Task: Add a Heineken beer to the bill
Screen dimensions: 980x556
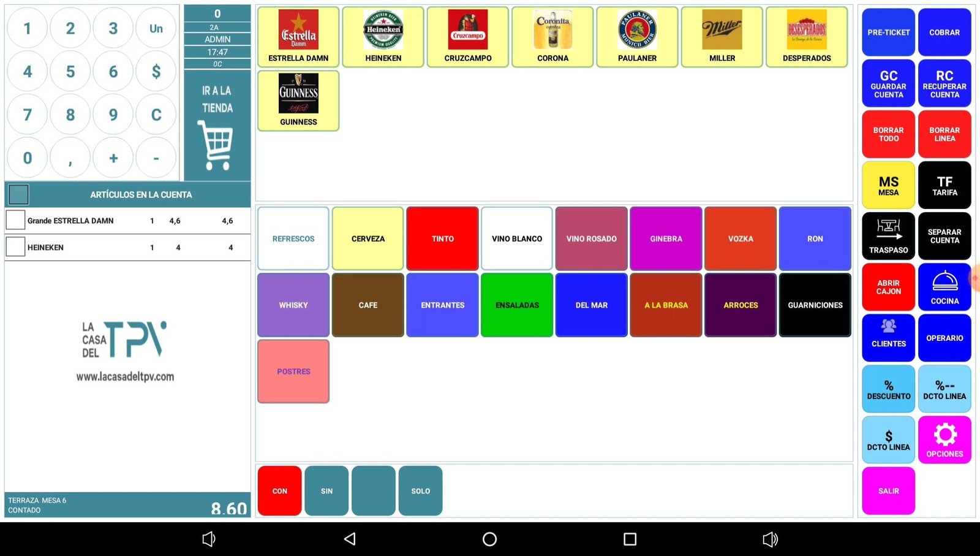Action: point(383,37)
